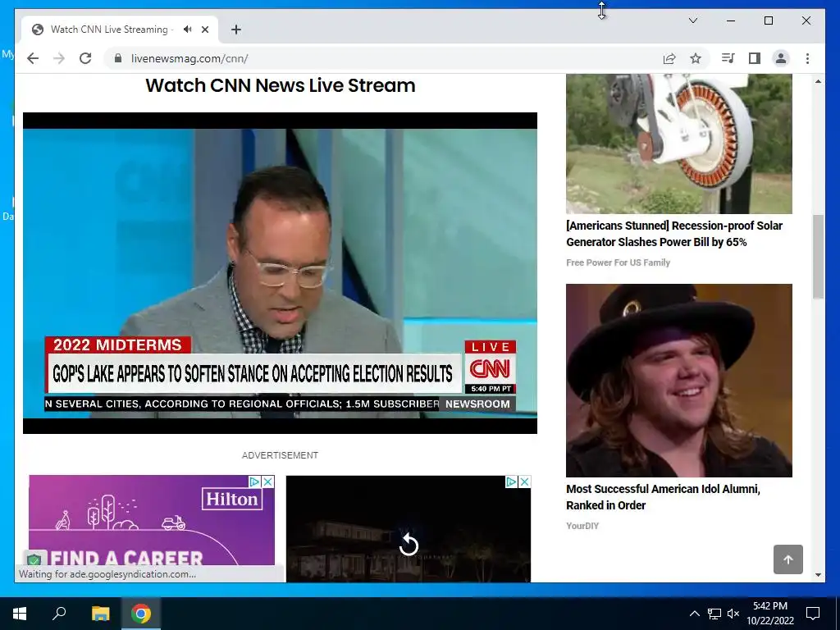Bookmark this page with the star icon
Screen dimensions: 840x630
696,58
